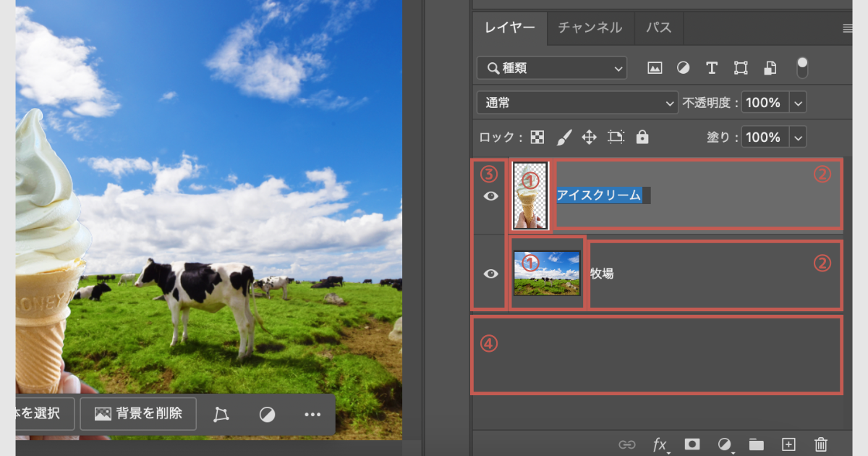Viewport: 868px width, 456px height.
Task: Switch to the チャンネル tab
Action: pos(590,28)
